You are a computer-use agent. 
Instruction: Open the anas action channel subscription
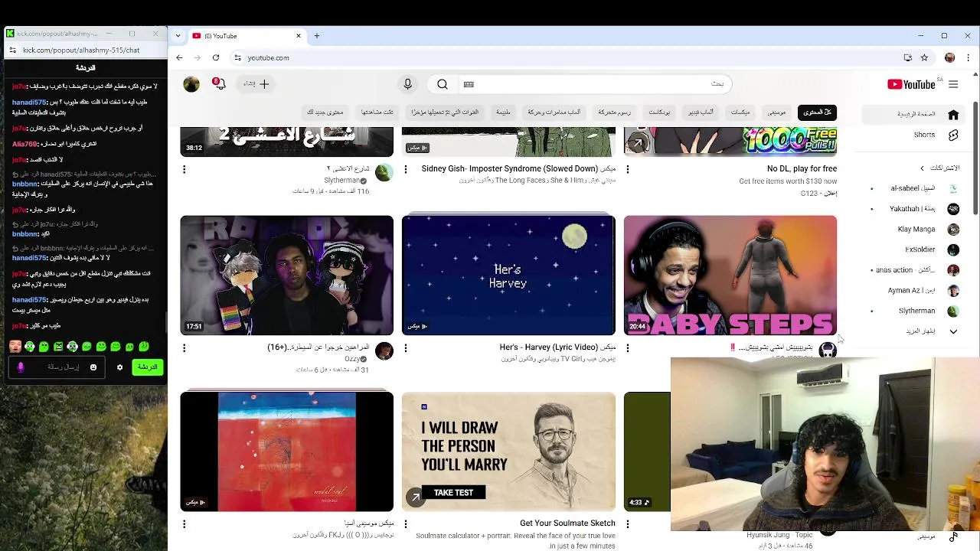[x=916, y=270]
